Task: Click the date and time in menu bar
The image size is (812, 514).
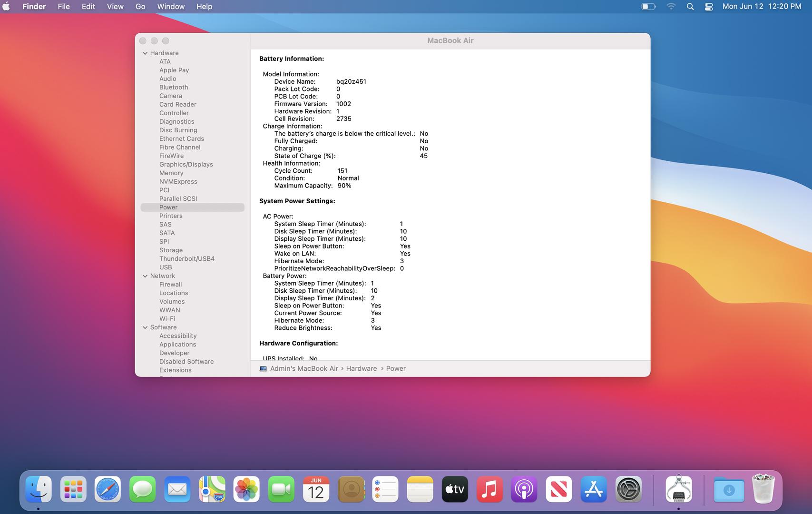Action: click(762, 7)
